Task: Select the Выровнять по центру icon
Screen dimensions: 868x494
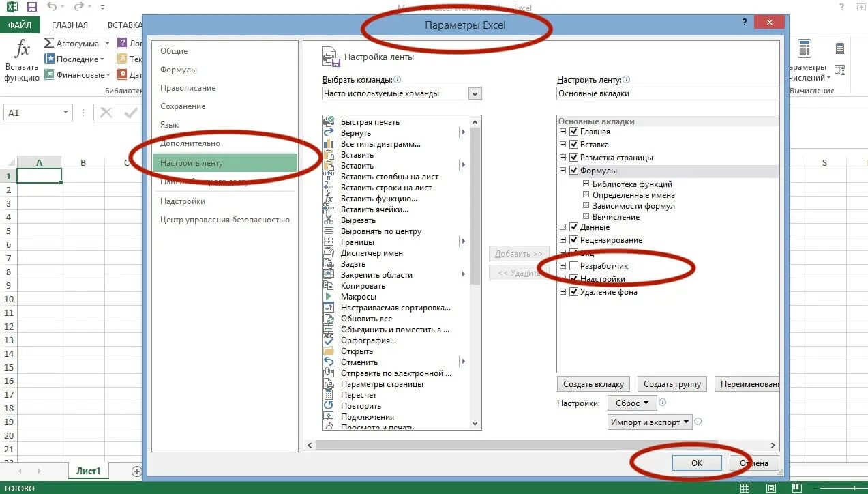Action: click(329, 231)
